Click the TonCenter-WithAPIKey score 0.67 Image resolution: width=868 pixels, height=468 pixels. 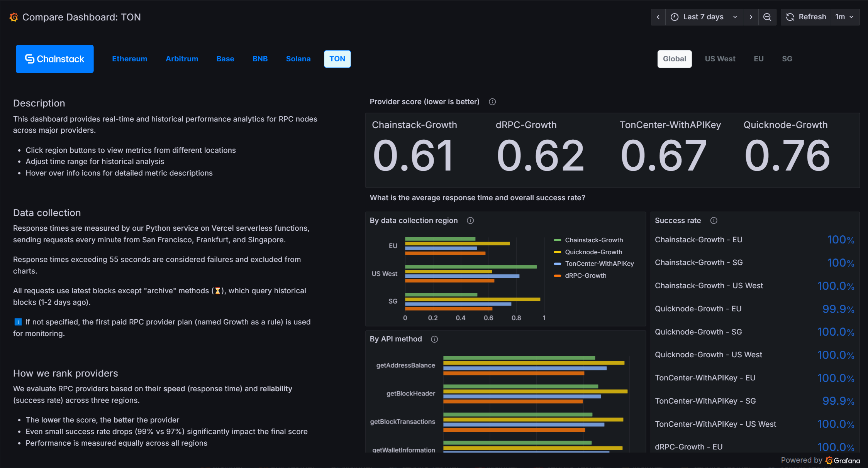pos(663,156)
